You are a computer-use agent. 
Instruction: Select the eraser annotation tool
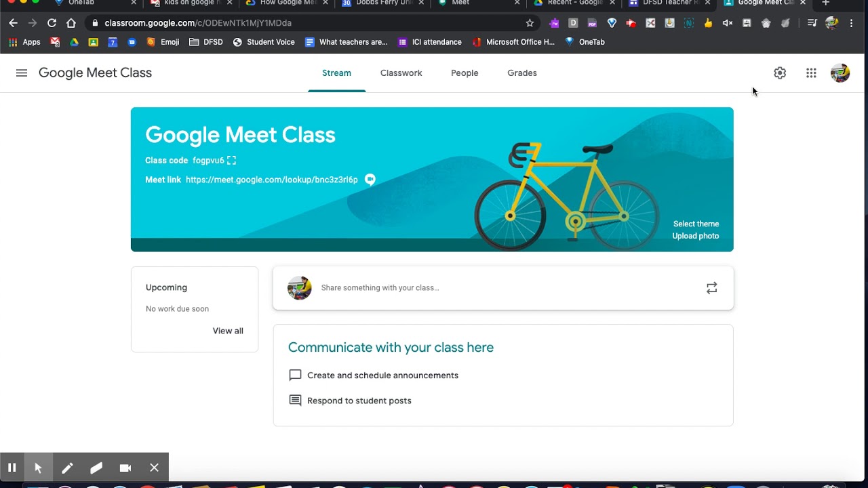96,468
